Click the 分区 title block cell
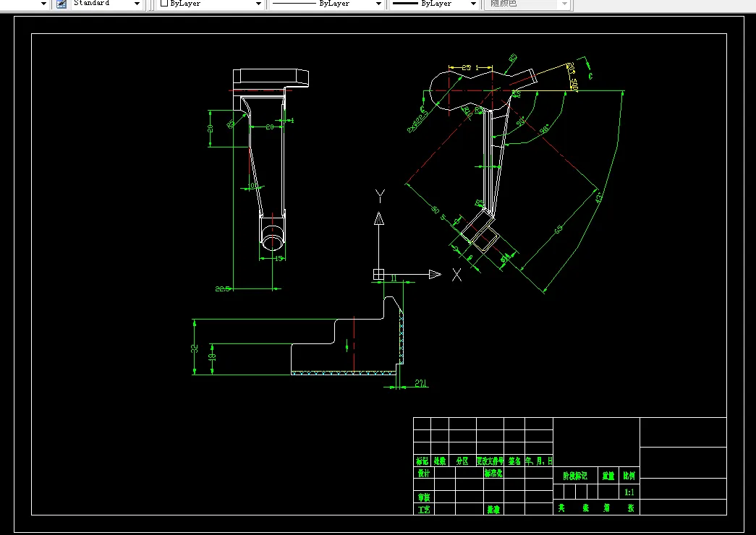The width and height of the screenshot is (756, 535). pos(462,461)
